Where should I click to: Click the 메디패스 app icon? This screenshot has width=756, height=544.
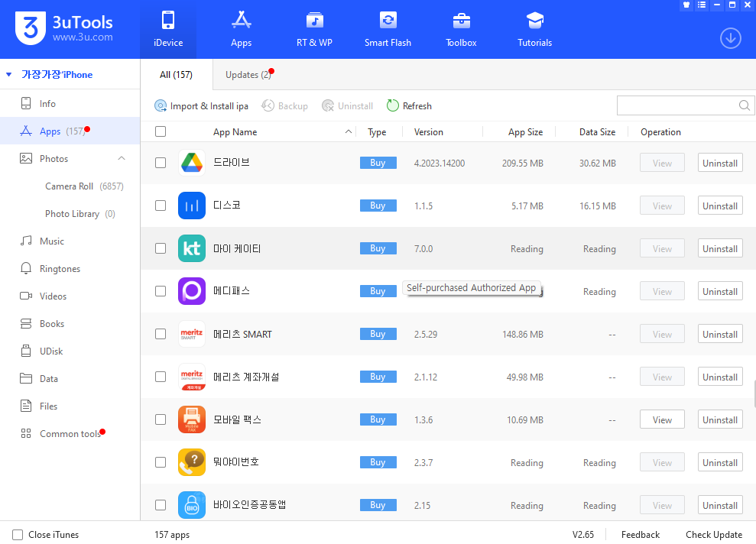(191, 291)
